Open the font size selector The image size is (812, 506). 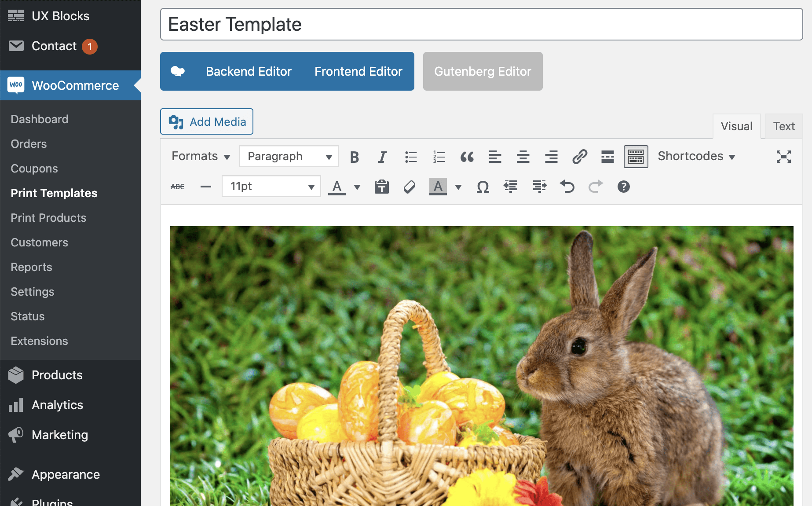tap(271, 186)
